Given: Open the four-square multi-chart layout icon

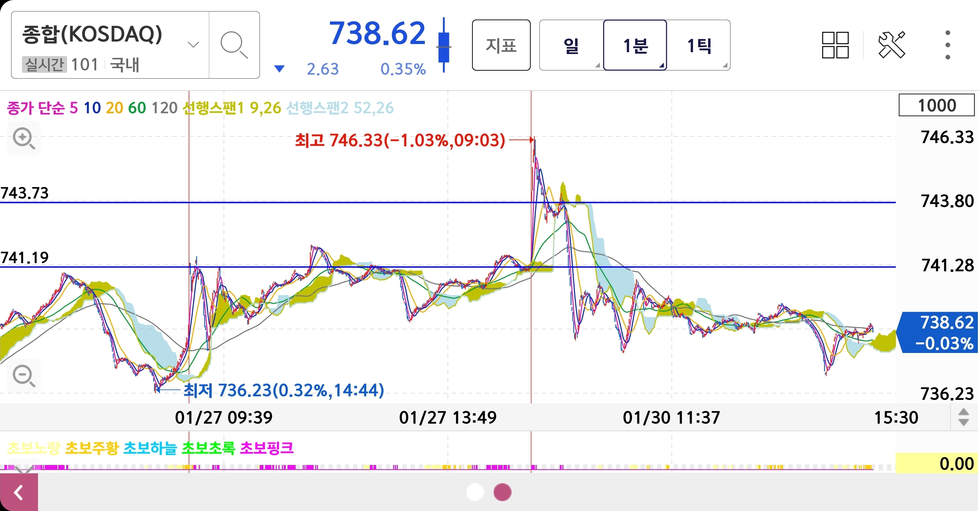Looking at the screenshot, I should 835,45.
